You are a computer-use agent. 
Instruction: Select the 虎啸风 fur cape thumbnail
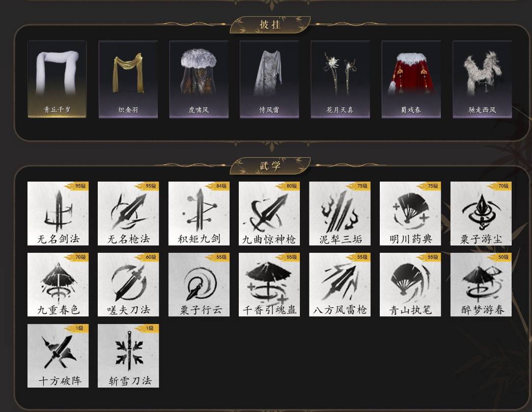(x=199, y=79)
